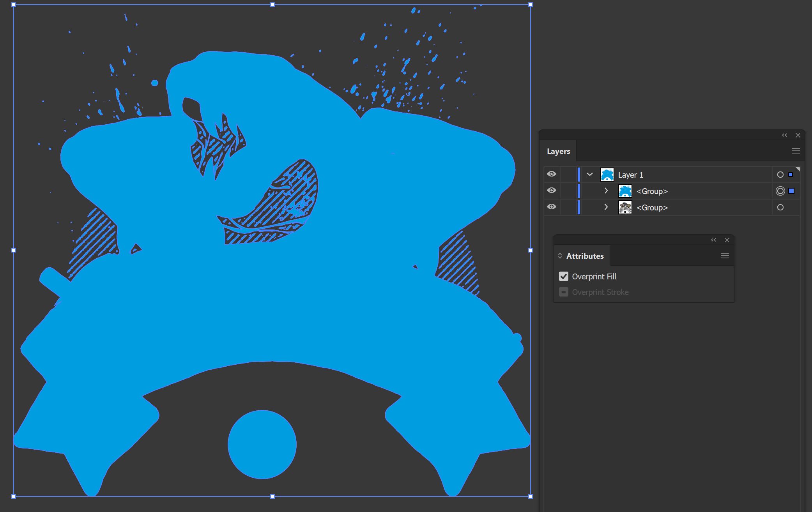812x512 pixels.
Task: Collapse the Layers panel with double arrows
Action: point(784,135)
